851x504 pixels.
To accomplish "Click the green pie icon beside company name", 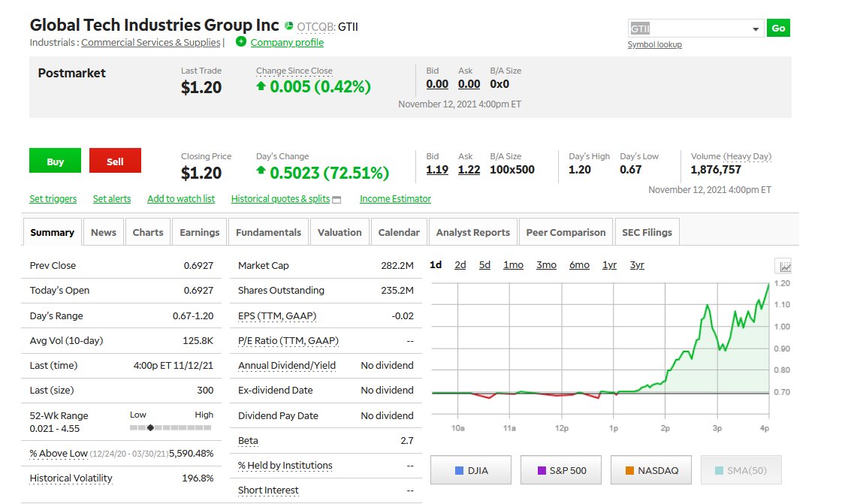I will [288, 26].
